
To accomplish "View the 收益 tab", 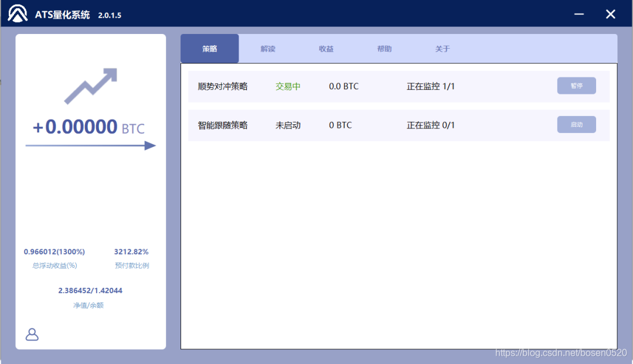I will [x=326, y=49].
